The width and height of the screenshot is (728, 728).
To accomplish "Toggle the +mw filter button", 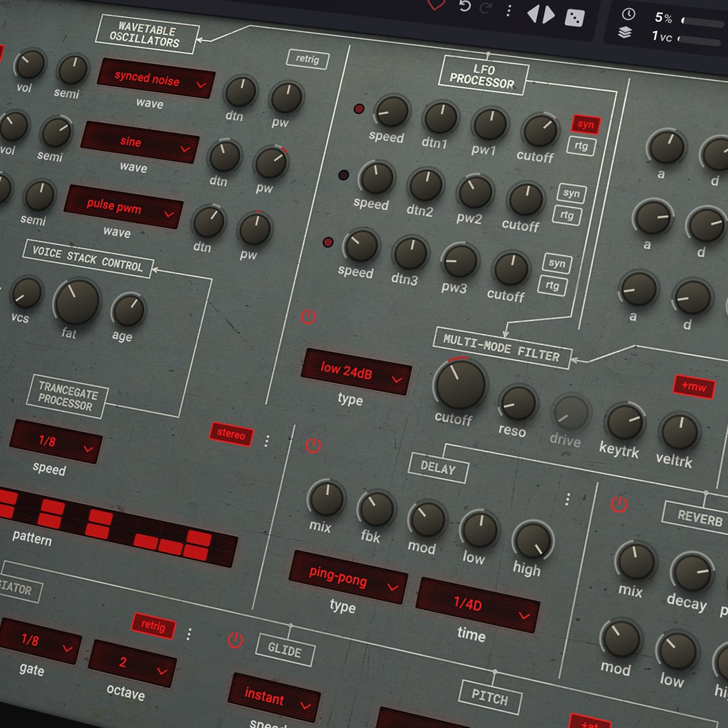I will point(694,386).
